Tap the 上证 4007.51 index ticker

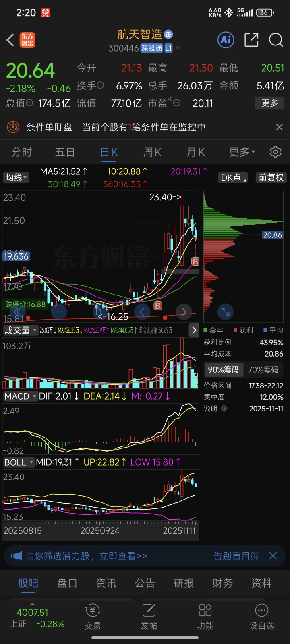(x=37, y=618)
